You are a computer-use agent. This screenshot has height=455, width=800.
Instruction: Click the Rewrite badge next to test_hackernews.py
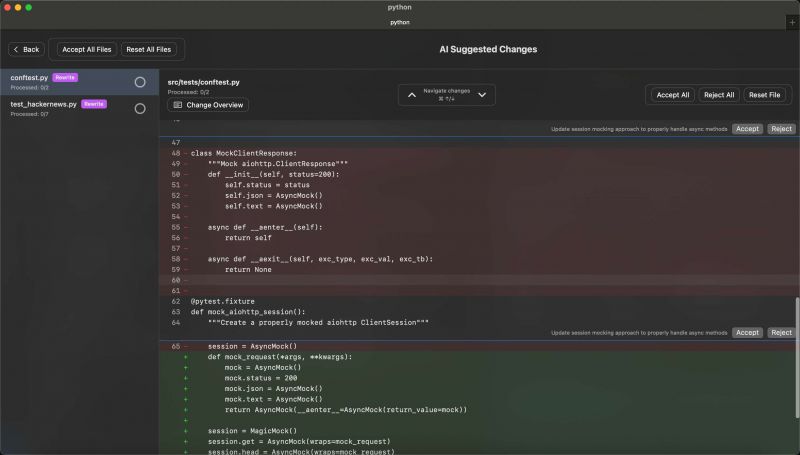[94, 104]
